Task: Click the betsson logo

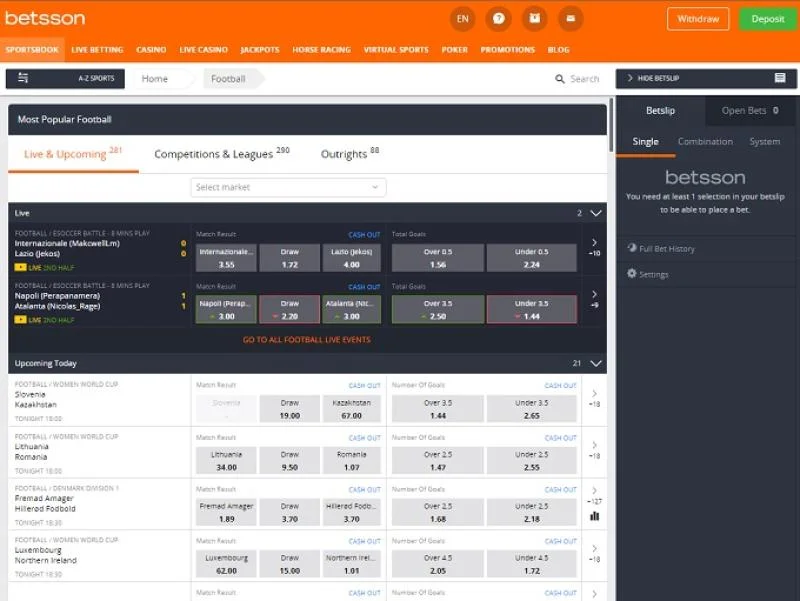Action: [45, 18]
